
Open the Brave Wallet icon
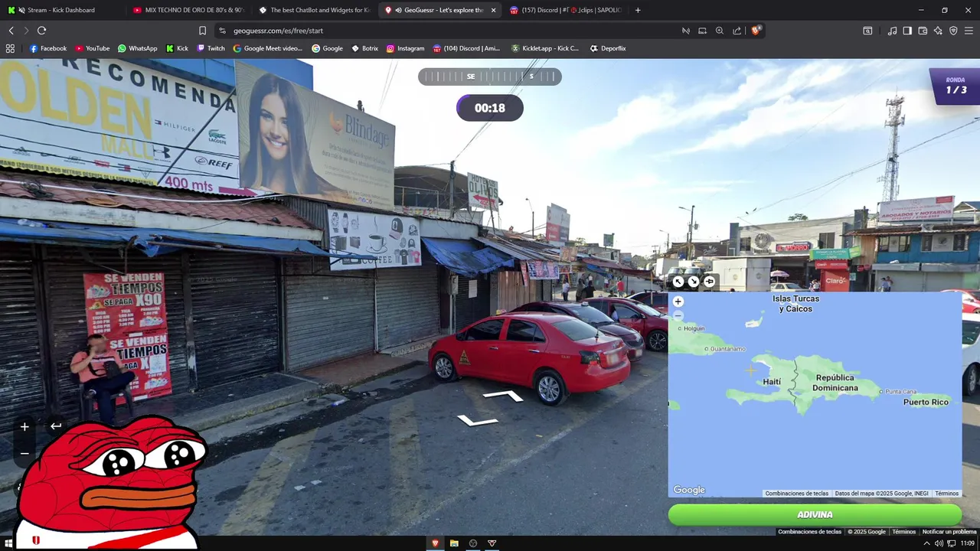pyautogui.click(x=923, y=31)
